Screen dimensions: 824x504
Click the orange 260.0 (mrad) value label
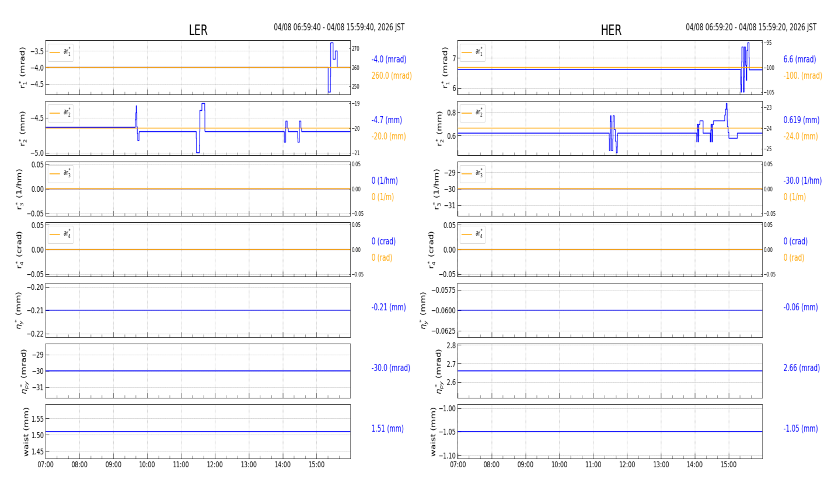[x=392, y=76]
